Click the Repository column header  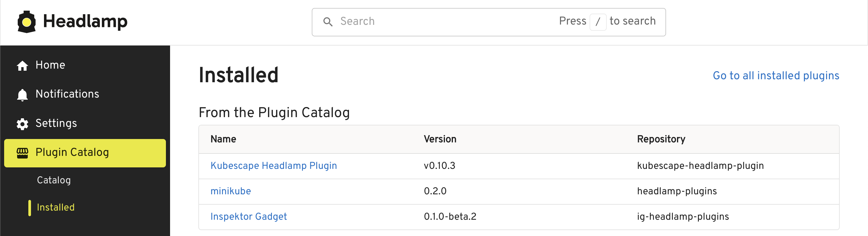coord(661,139)
